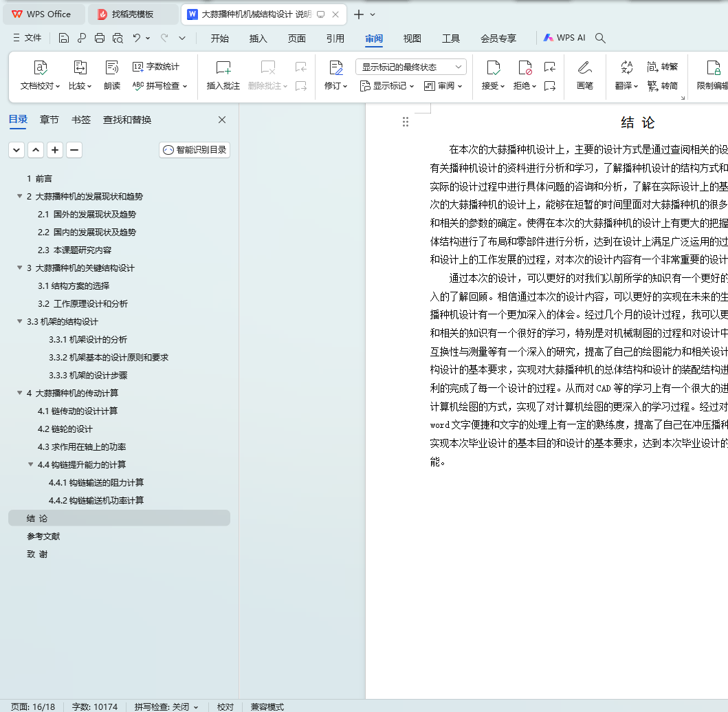
Task: Open Word Count (字数统计)
Action: click(156, 67)
